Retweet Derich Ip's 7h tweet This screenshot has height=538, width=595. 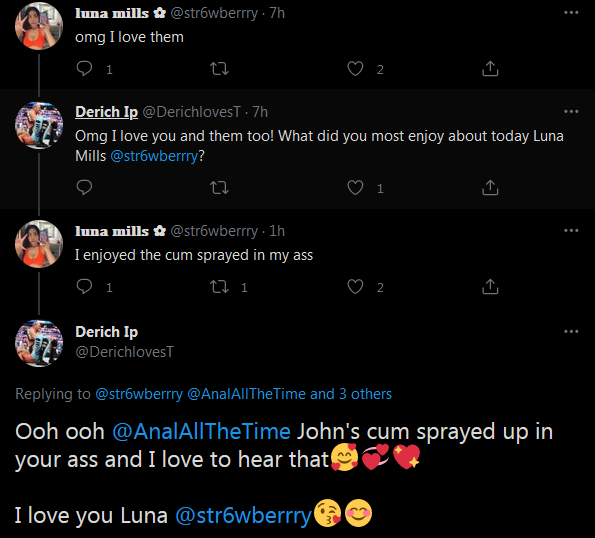pyautogui.click(x=219, y=187)
